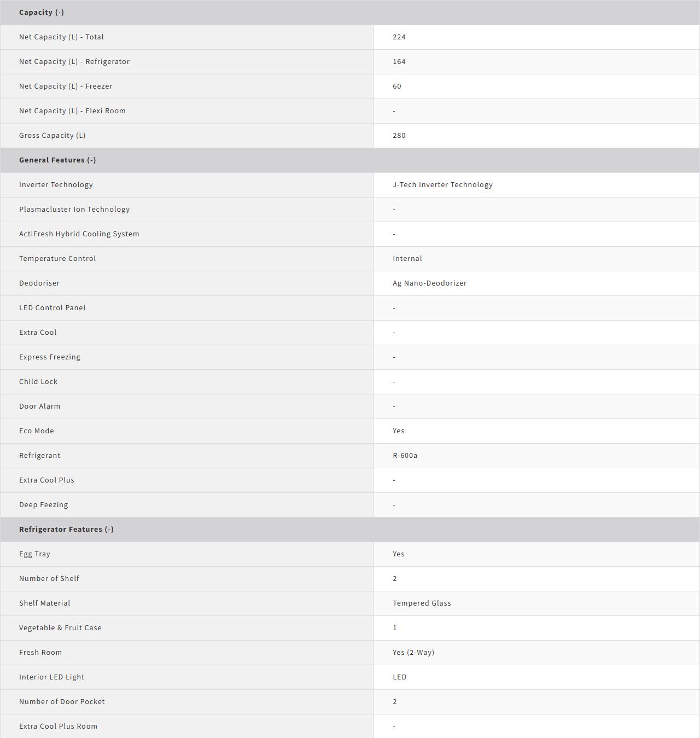Select the Fresh Room value Yes (2-Way)
This screenshot has width=700, height=738.
[x=413, y=653]
